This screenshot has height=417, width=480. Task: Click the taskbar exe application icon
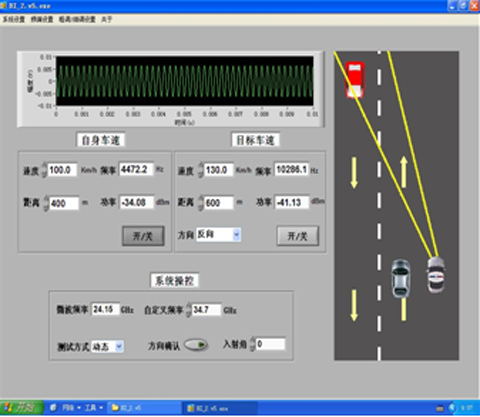pyautogui.click(x=191, y=408)
